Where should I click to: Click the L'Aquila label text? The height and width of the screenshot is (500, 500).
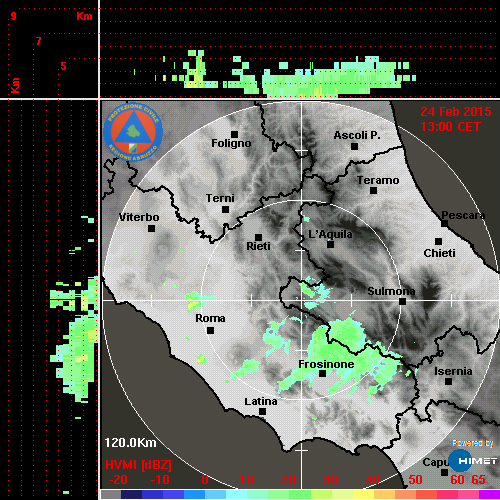(330, 234)
